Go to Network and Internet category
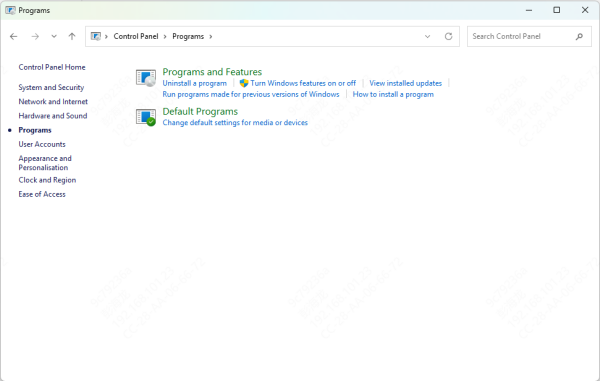This screenshot has width=600, height=381. click(x=53, y=102)
